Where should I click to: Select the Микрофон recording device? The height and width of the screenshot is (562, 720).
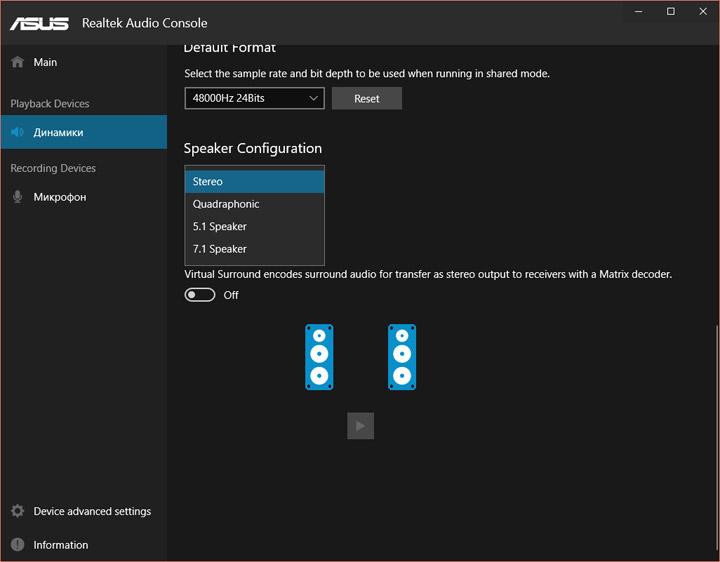pos(84,197)
